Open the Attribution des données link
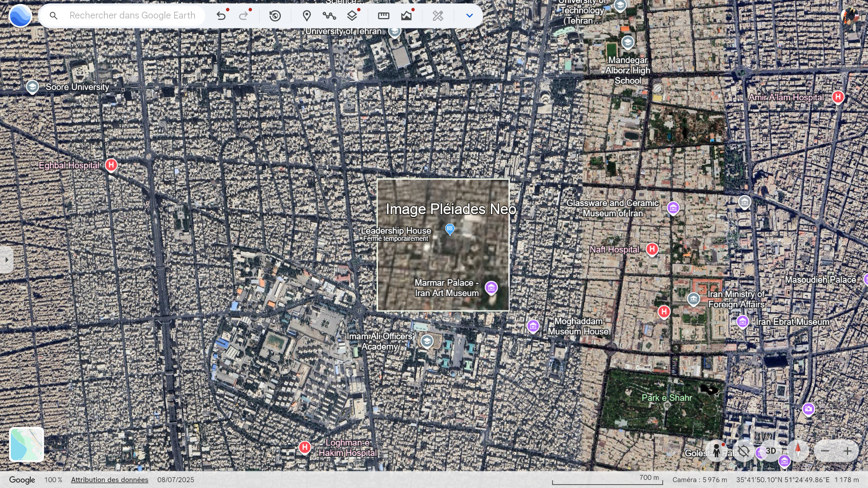Image resolution: width=868 pixels, height=488 pixels. tap(109, 480)
